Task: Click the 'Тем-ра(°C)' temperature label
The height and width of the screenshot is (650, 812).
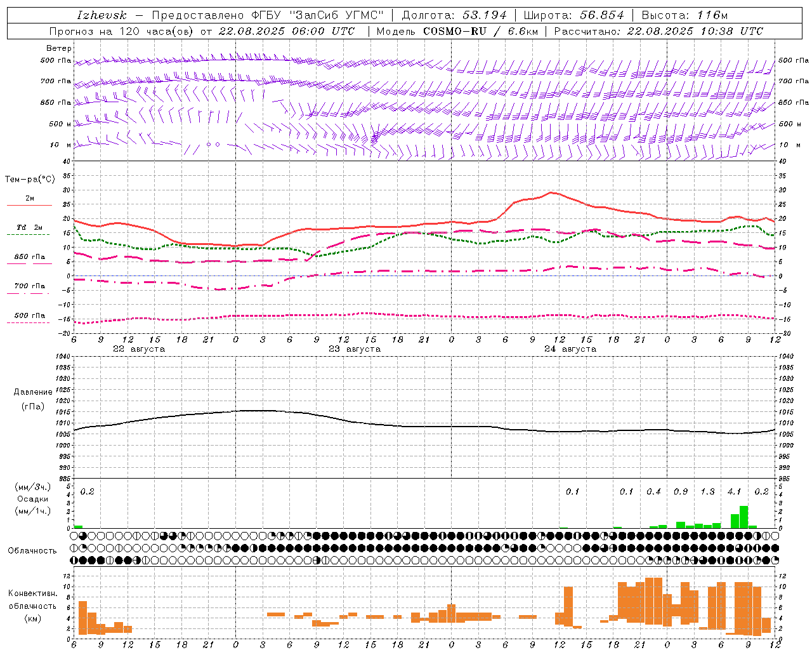Action: (30, 180)
